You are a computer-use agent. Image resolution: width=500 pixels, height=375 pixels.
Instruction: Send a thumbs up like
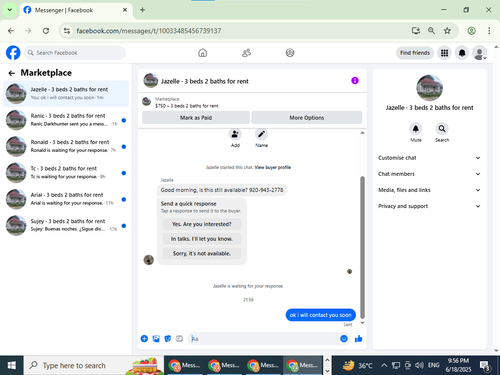pyautogui.click(x=359, y=339)
